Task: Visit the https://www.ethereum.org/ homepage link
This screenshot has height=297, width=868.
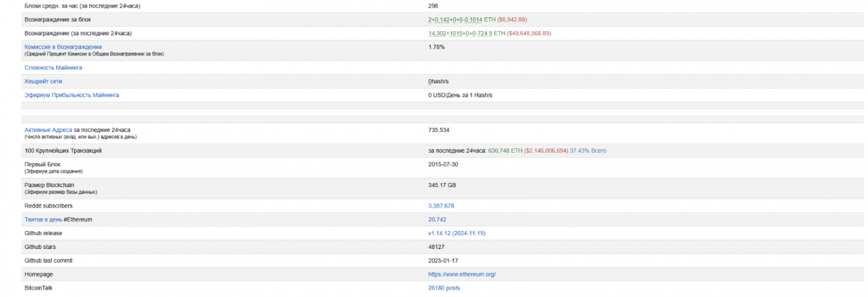Action: pyautogui.click(x=462, y=274)
